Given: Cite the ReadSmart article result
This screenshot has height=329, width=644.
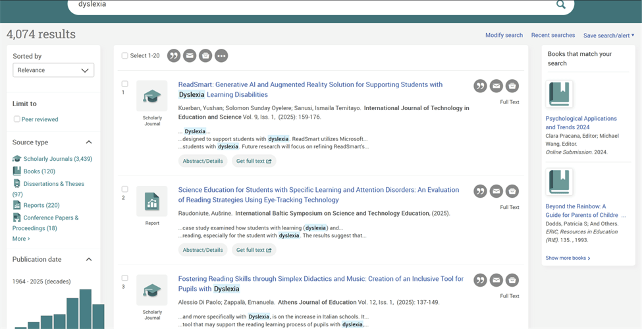Looking at the screenshot, I should click(480, 86).
